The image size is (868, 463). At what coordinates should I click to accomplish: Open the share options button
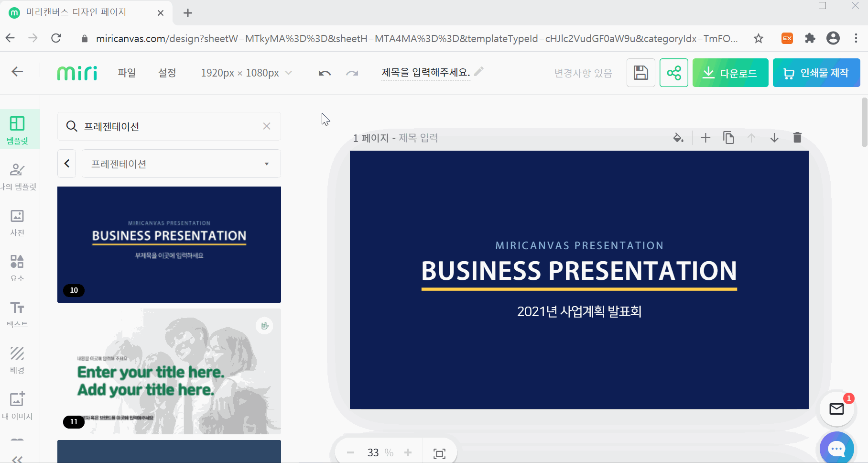[x=674, y=73]
